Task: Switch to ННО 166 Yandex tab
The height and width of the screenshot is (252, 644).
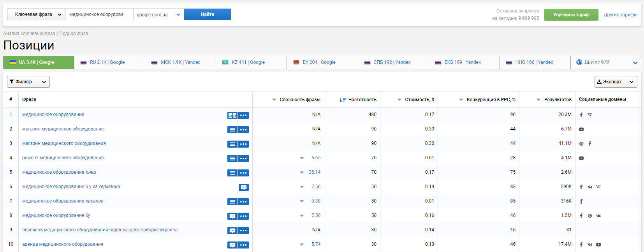Action: coord(535,62)
